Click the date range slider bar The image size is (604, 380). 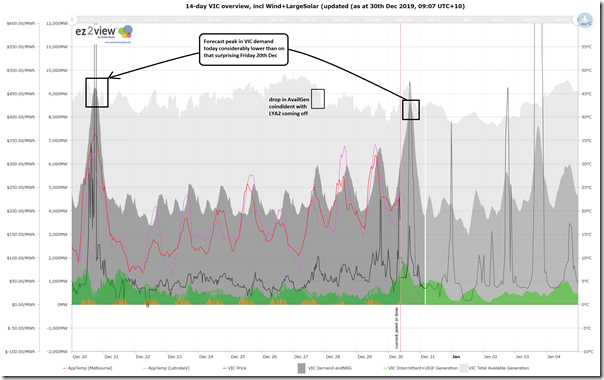point(325,19)
